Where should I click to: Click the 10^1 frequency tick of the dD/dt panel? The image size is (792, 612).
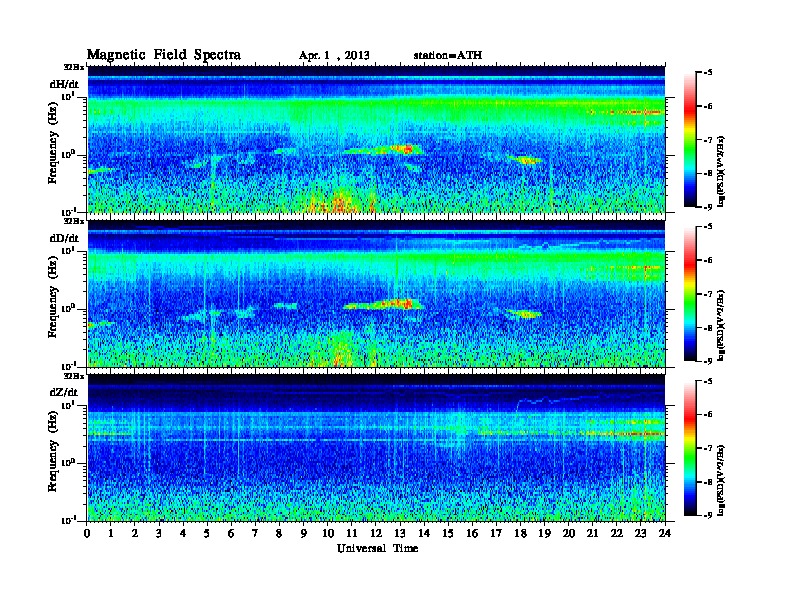click(x=68, y=250)
